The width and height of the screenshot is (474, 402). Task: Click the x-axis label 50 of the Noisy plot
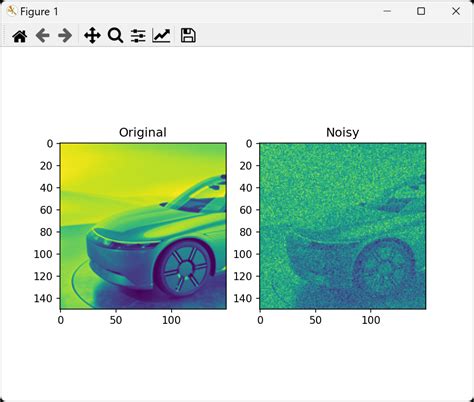(x=315, y=320)
